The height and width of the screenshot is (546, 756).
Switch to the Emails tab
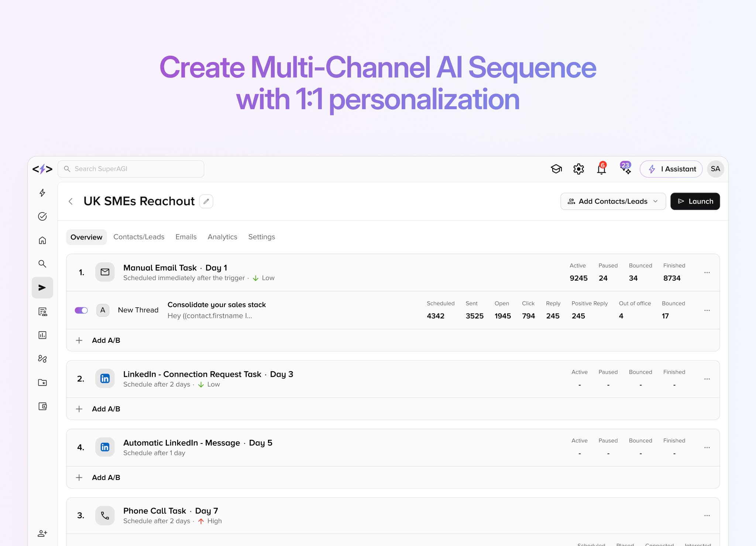186,237
